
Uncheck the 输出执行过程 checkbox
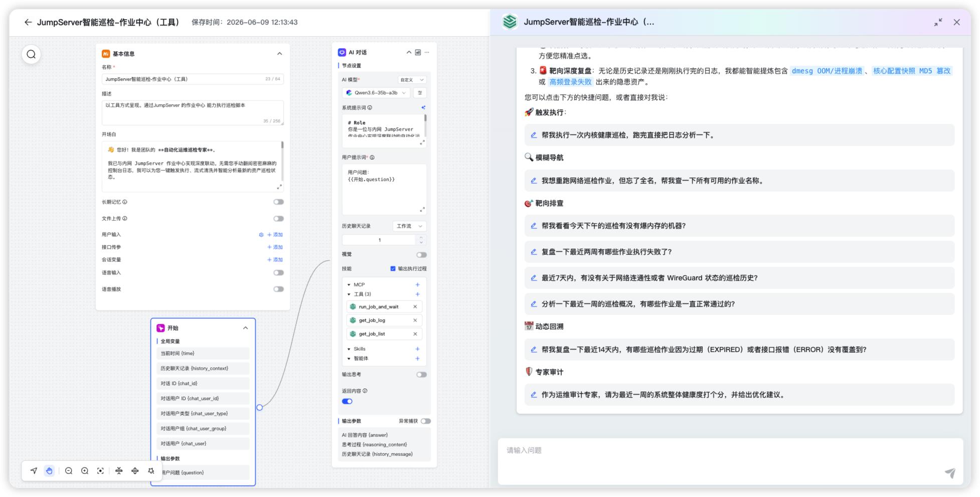pos(393,268)
